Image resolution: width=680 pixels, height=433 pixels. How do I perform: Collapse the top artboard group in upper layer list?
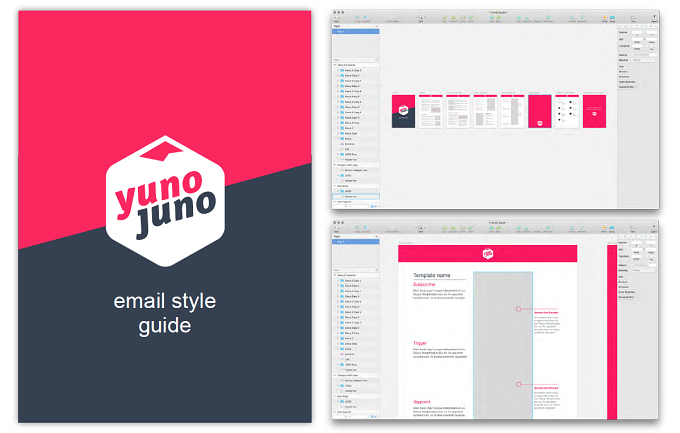(335, 65)
